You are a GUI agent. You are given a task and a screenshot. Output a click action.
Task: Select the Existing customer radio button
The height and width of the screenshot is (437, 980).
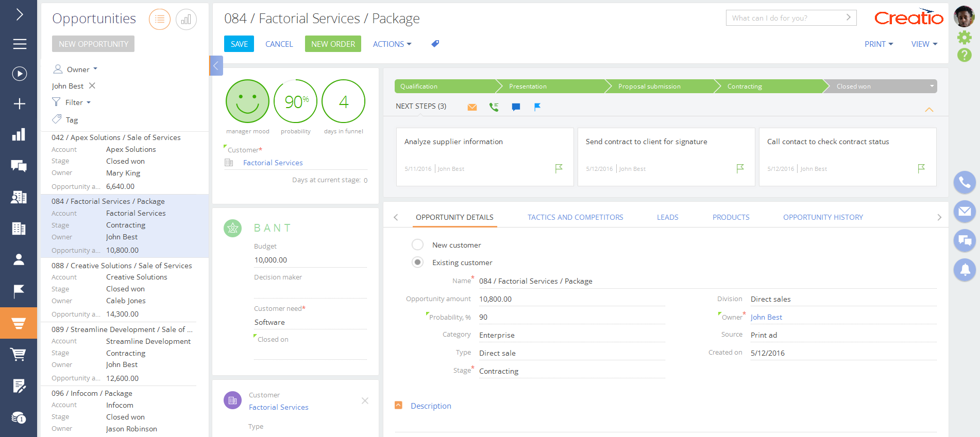[417, 263]
